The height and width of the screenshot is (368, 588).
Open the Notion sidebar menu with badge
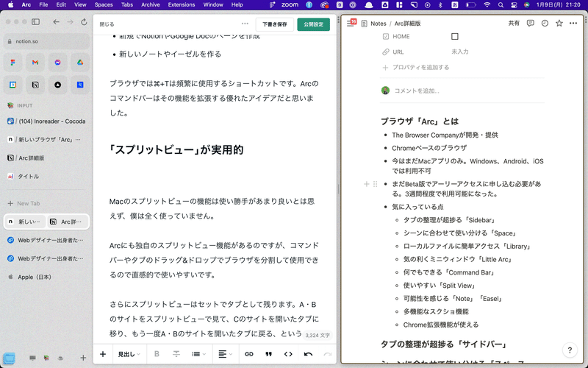(351, 23)
